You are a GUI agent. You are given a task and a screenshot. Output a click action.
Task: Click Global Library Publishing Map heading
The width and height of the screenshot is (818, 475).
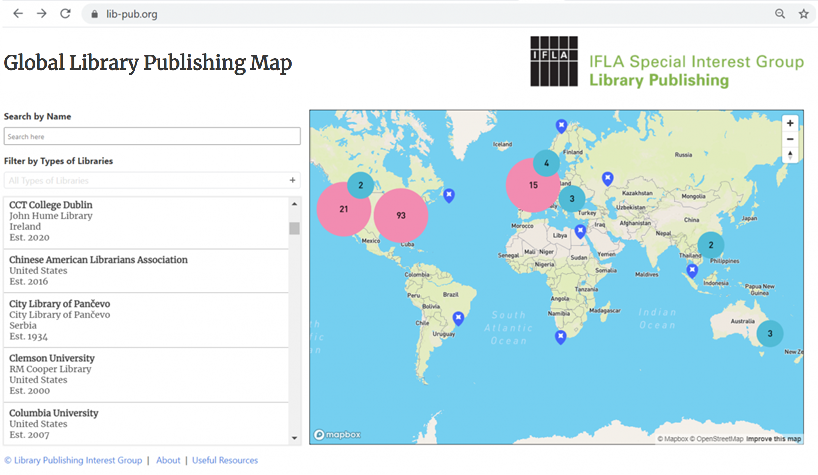click(x=148, y=63)
